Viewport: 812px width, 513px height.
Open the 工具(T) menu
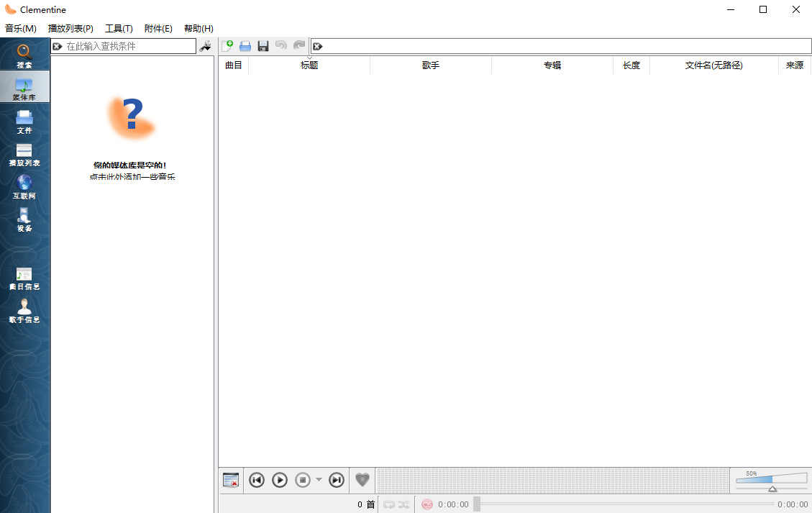click(x=119, y=28)
